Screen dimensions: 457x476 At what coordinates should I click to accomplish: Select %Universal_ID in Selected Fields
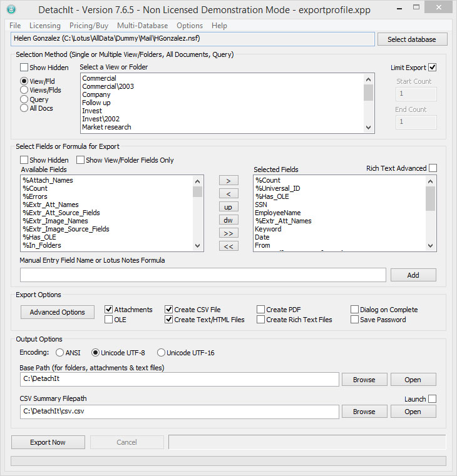(340, 188)
